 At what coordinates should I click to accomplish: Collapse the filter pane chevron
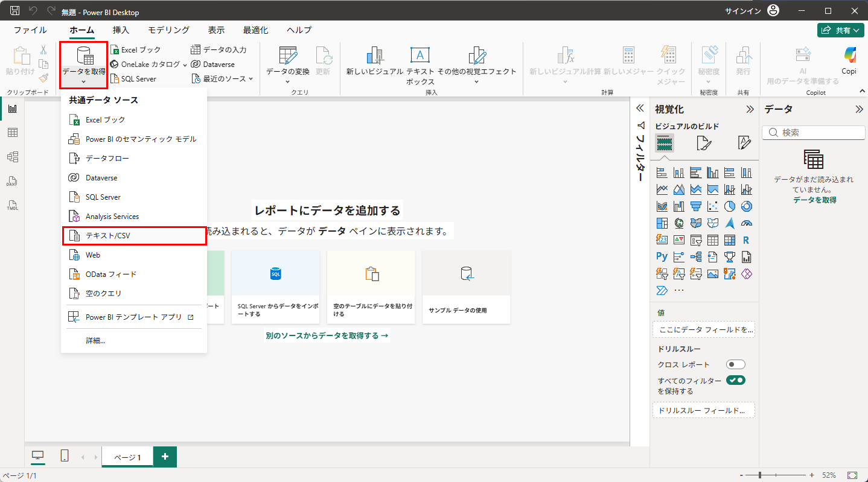640,109
